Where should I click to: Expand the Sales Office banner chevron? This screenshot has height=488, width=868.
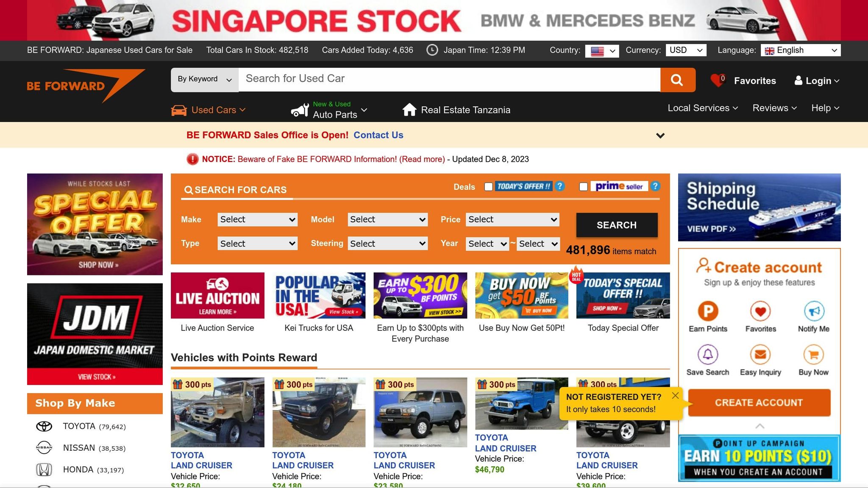point(660,136)
